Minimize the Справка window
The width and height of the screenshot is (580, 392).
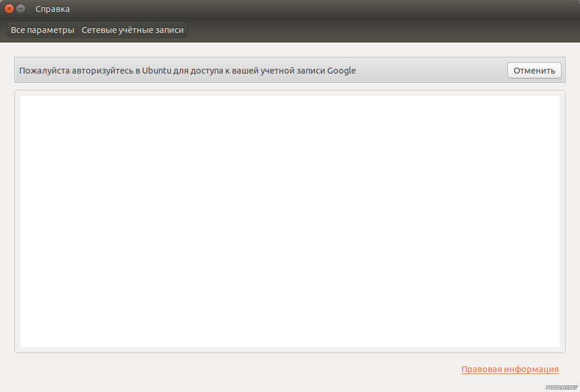click(21, 8)
